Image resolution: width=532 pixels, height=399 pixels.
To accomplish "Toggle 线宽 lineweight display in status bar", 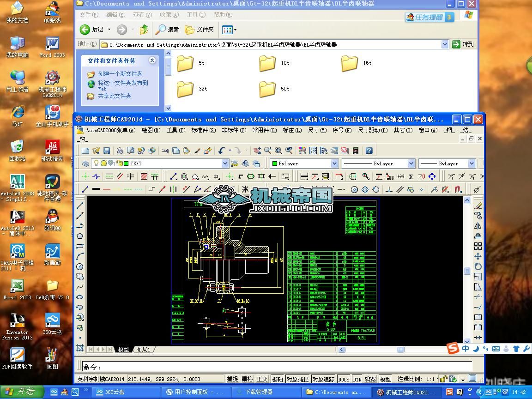I will (x=370, y=379).
